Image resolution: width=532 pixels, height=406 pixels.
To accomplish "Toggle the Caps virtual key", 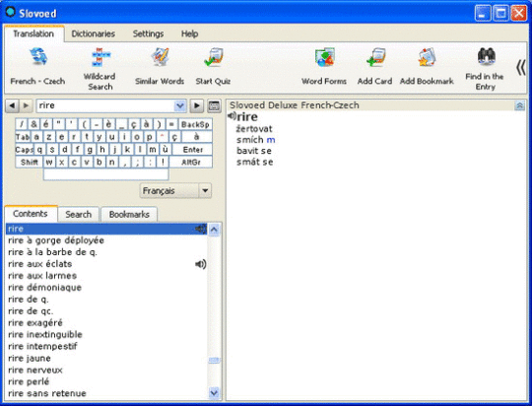I will pos(24,150).
